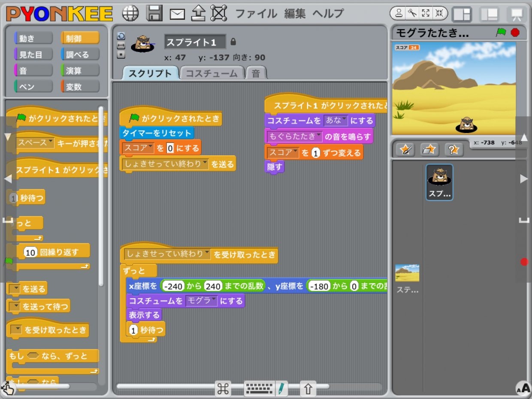
Task: Select full stage layout toggle
Action: pyautogui.click(x=489, y=14)
